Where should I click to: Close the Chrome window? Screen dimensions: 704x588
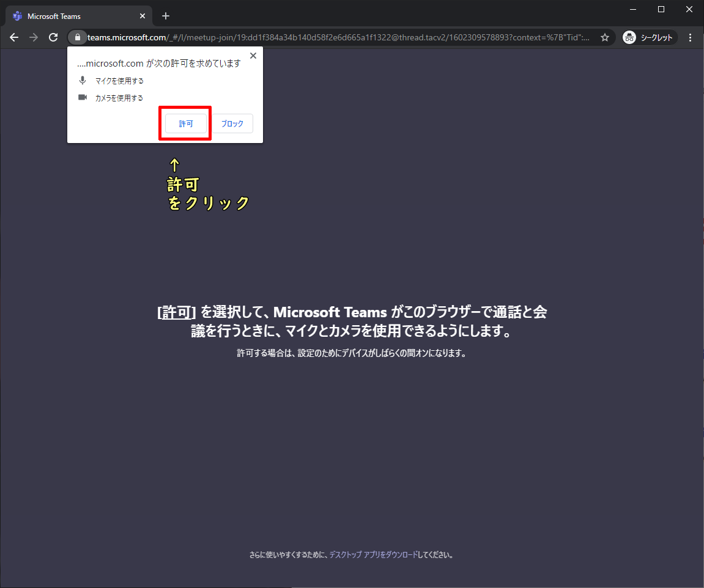coord(689,9)
